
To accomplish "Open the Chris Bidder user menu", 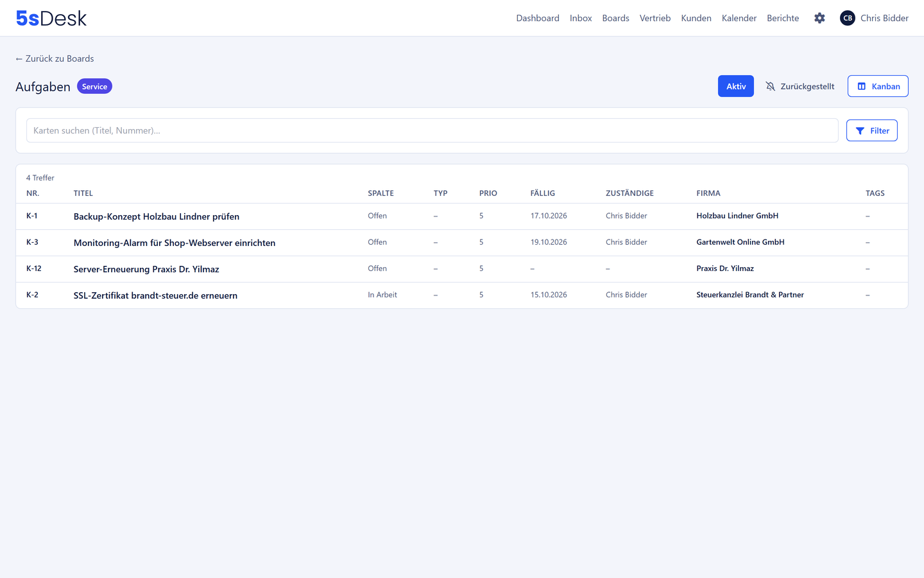I will 874,18.
